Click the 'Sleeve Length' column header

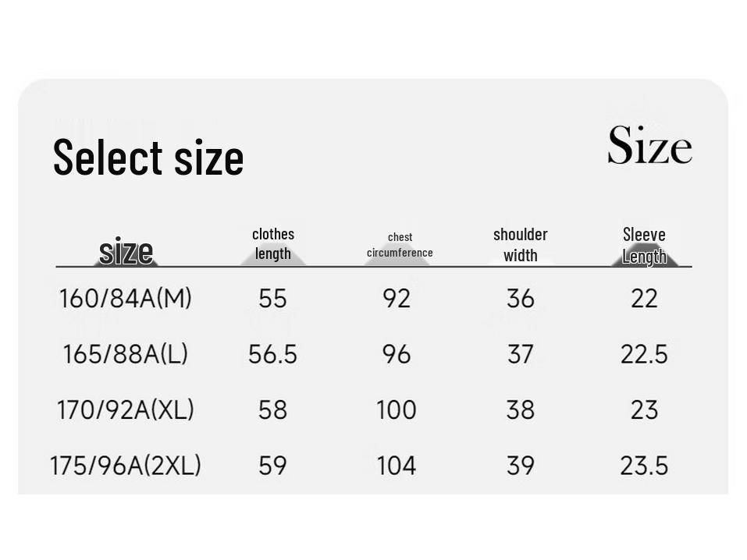(x=644, y=246)
